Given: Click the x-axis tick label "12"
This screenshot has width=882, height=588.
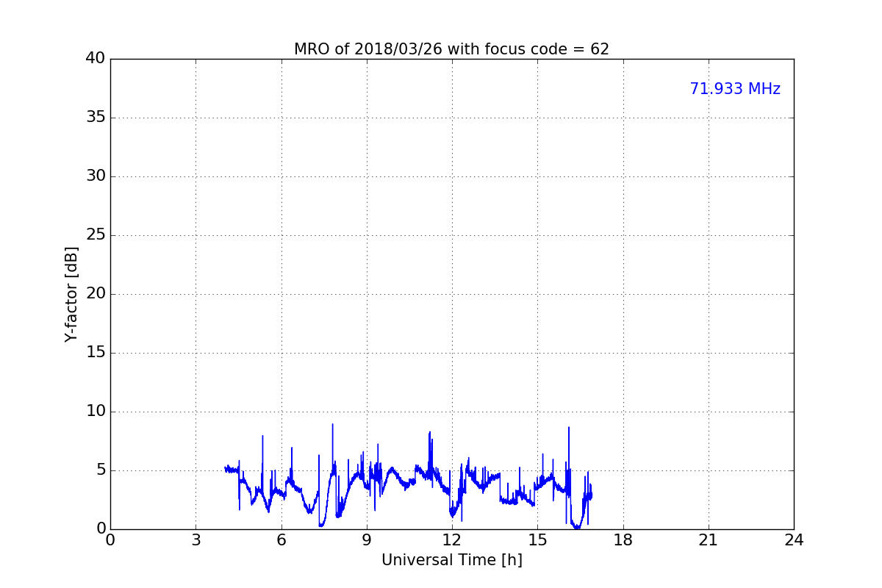Looking at the screenshot, I should 452,540.
